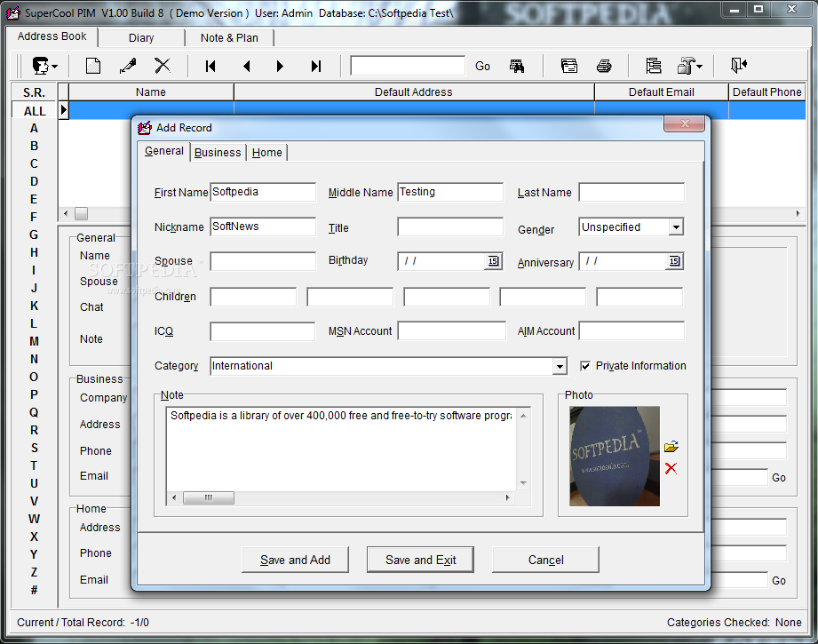Go to the previous record
818x644 pixels.
click(x=246, y=66)
